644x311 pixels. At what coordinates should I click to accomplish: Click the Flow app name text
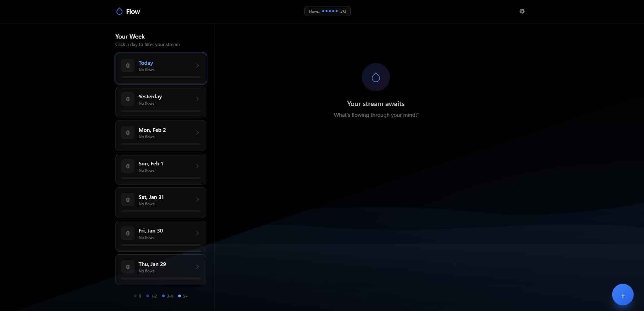click(x=133, y=11)
